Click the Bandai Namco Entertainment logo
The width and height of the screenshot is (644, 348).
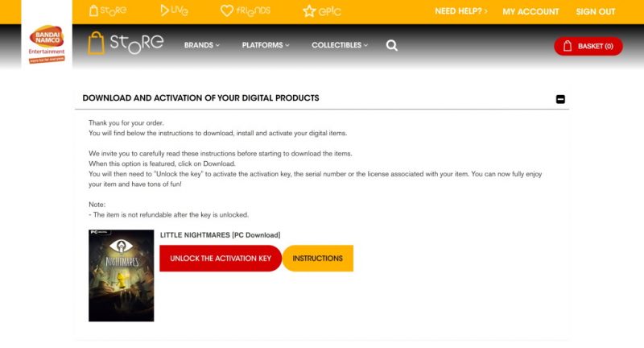pos(47,44)
